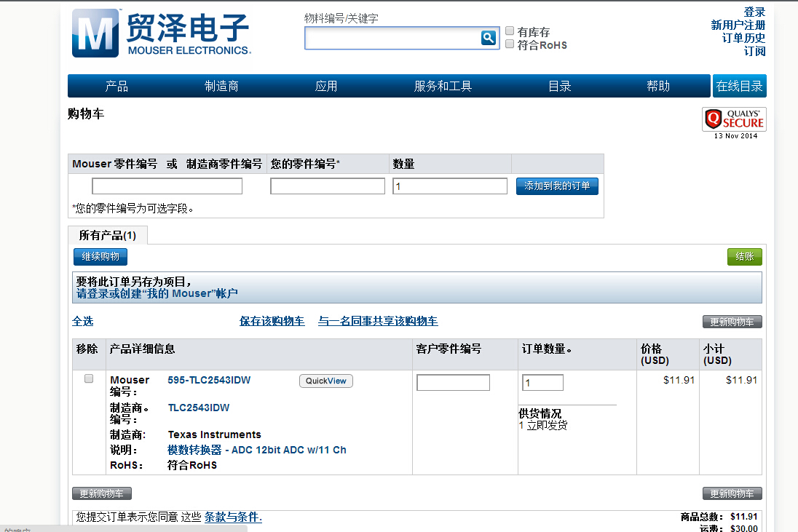Viewport: 798px width, 532px height.
Task: Click the 数量 field in the add form
Action: [450, 186]
